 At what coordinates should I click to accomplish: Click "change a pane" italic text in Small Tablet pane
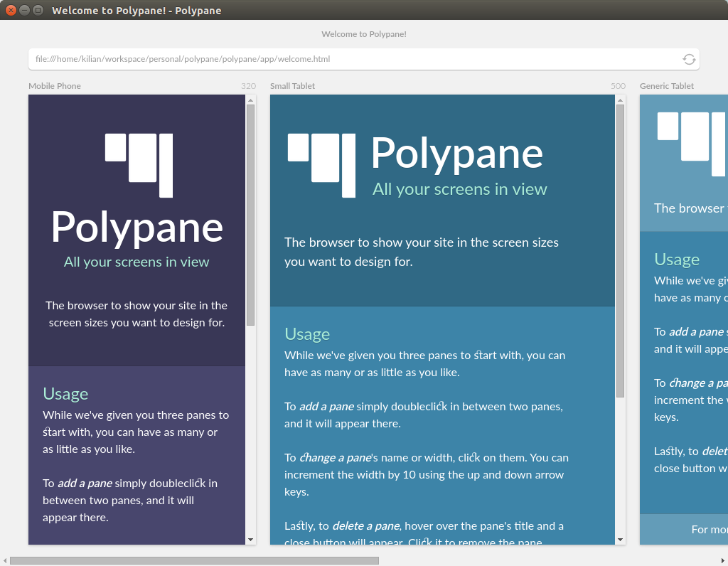[x=336, y=458]
